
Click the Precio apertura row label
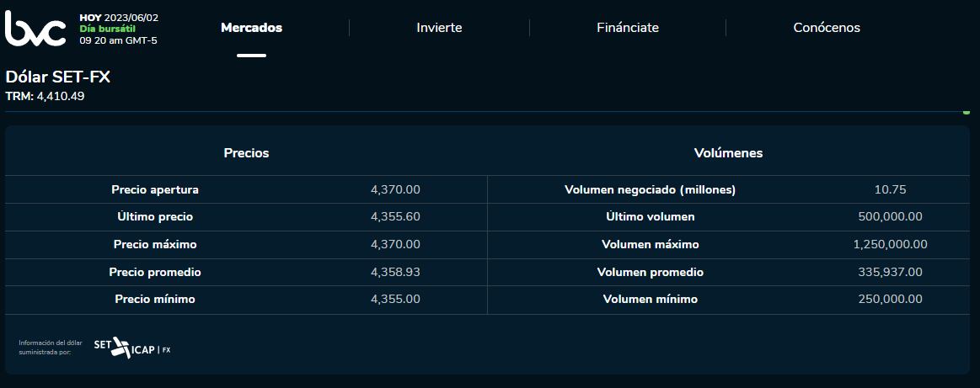(155, 190)
